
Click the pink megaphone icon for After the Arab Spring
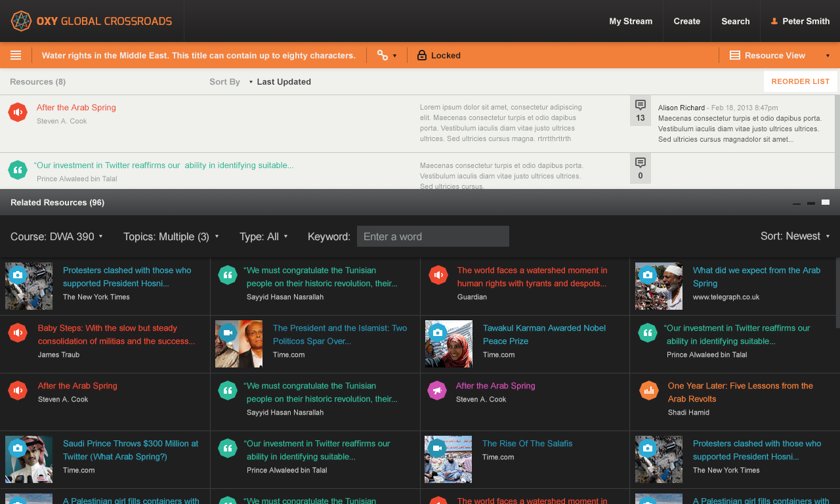click(438, 390)
